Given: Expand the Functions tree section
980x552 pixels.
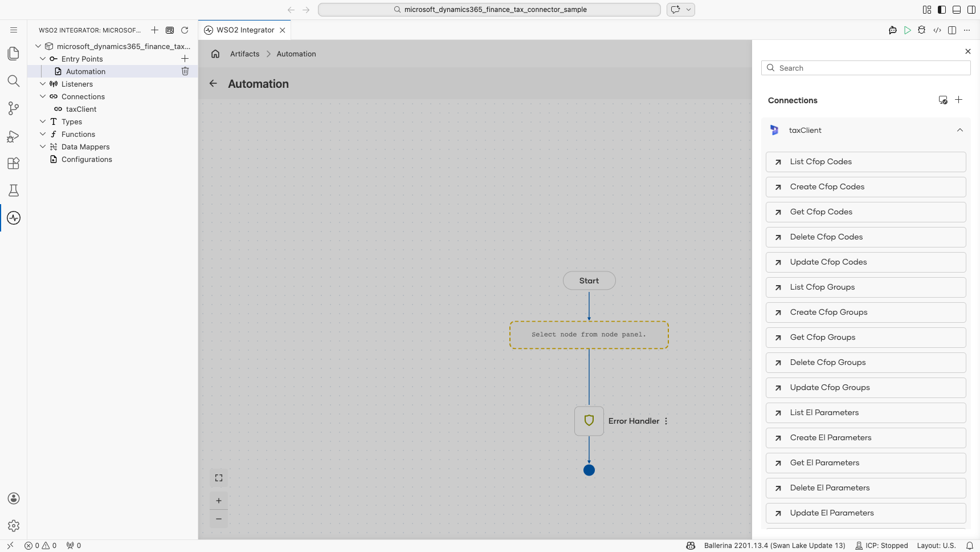Looking at the screenshot, I should tap(43, 134).
